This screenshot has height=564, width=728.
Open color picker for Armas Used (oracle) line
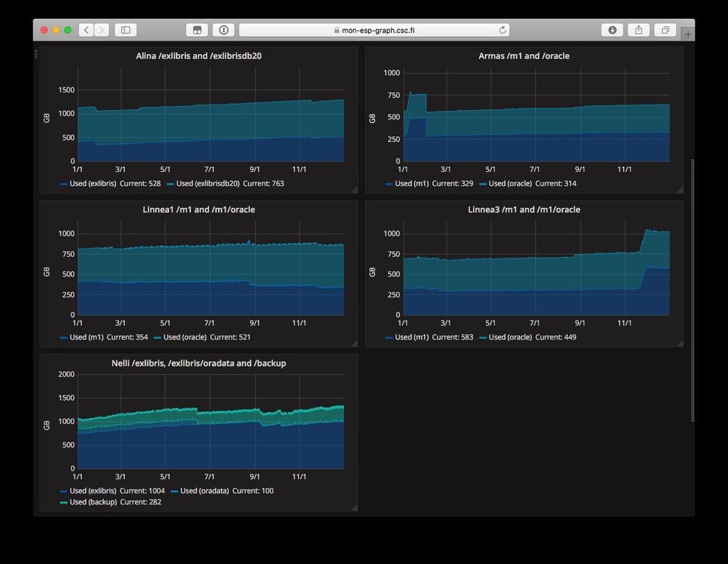(x=483, y=184)
